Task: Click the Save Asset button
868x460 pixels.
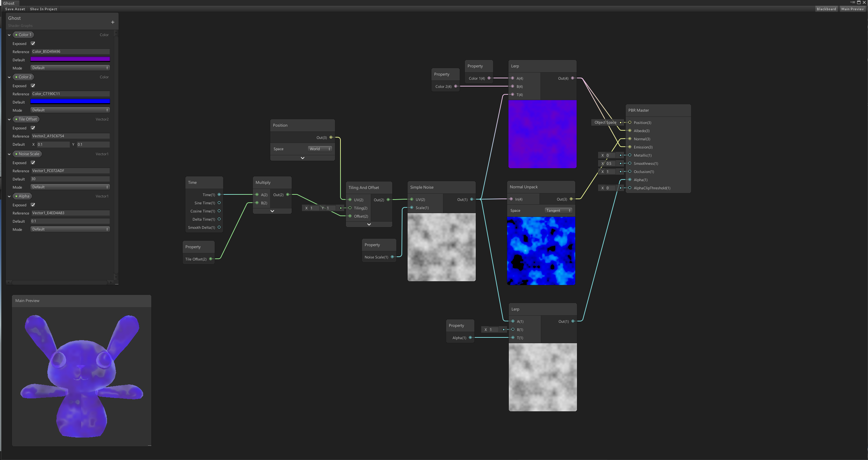Action: [15, 9]
